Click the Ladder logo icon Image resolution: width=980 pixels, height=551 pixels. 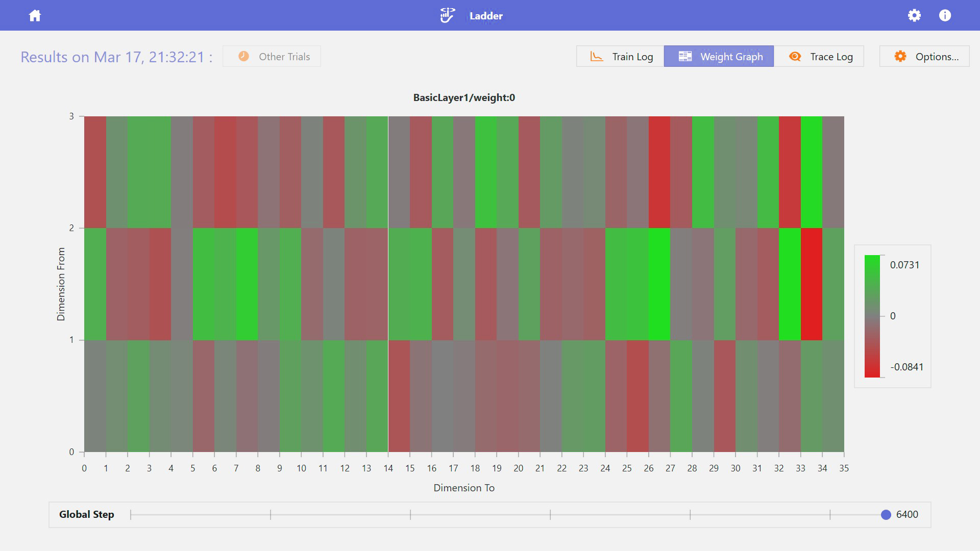(x=447, y=15)
